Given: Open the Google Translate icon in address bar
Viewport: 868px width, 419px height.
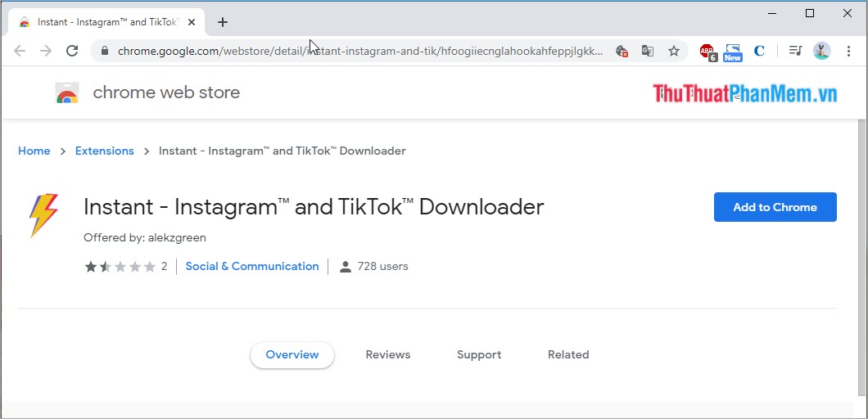Looking at the screenshot, I should tap(648, 51).
